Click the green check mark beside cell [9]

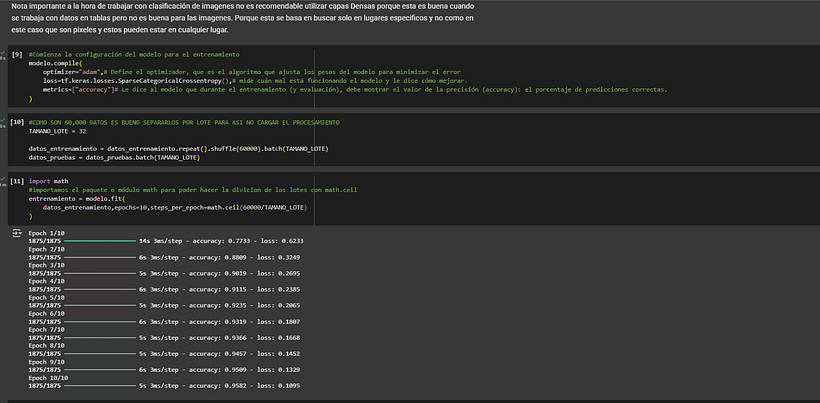[3, 53]
